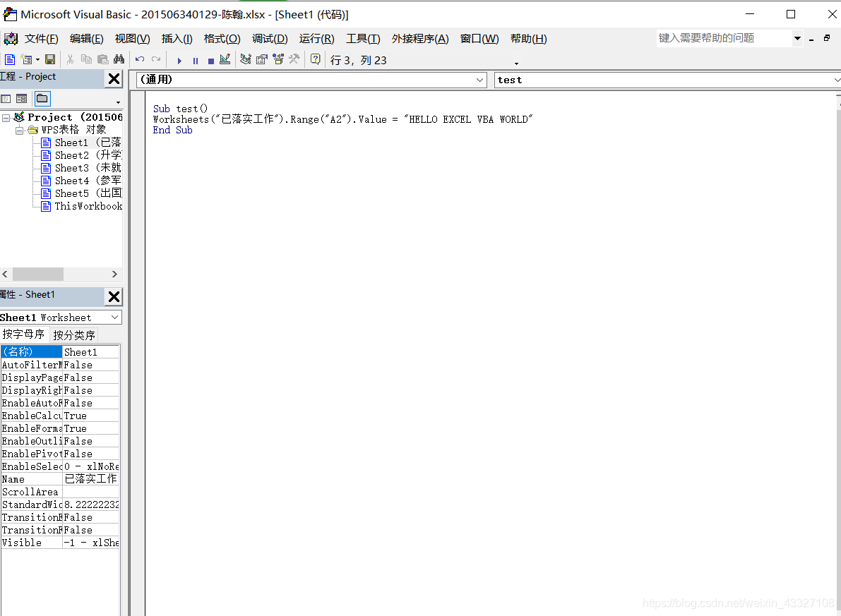Screen dimensions: 841x616
Task: Click the View host application sheet icon
Action: [10, 59]
